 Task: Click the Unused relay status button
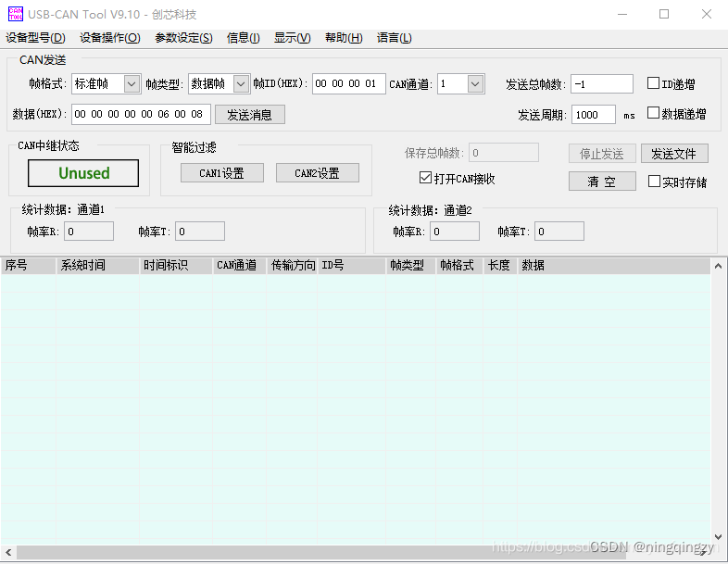point(83,173)
